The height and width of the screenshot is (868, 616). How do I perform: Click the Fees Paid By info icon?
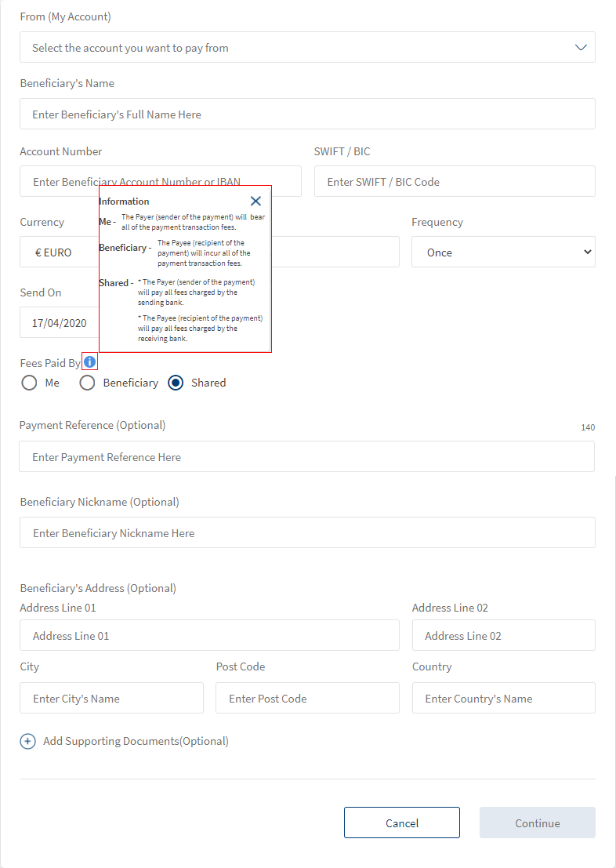(90, 361)
